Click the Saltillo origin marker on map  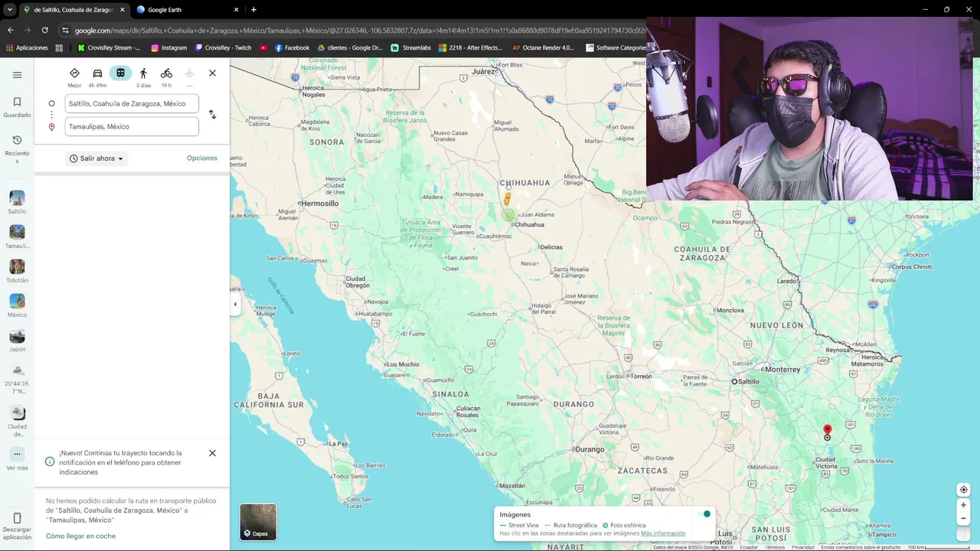pos(734,381)
